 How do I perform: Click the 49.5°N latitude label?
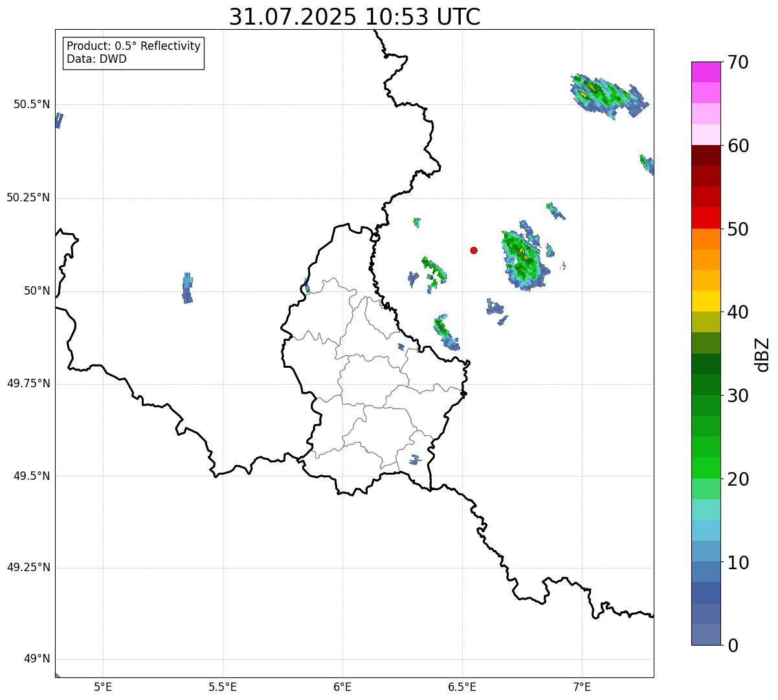(x=32, y=476)
